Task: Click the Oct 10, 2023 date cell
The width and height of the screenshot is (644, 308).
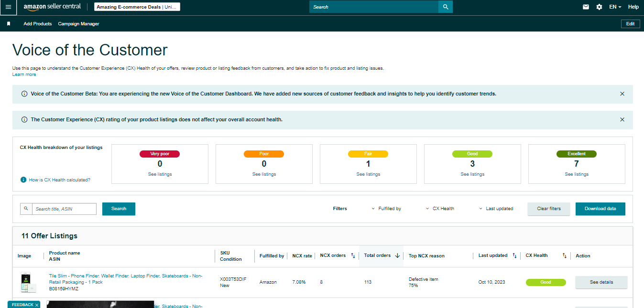Action: point(491,282)
